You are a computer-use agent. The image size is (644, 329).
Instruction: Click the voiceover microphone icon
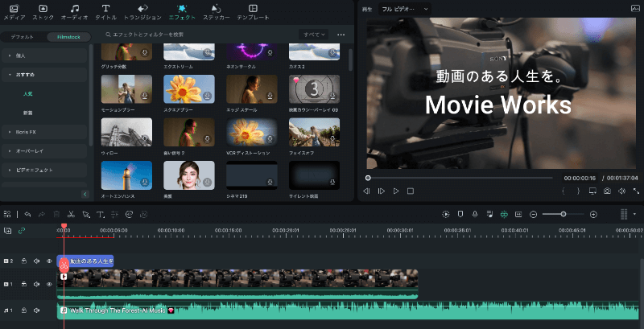[x=475, y=215]
